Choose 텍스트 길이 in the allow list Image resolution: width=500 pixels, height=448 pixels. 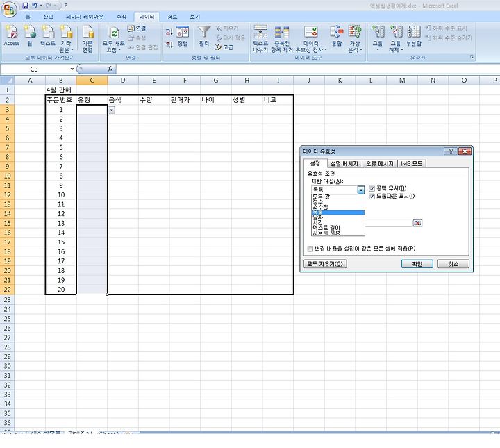point(337,228)
